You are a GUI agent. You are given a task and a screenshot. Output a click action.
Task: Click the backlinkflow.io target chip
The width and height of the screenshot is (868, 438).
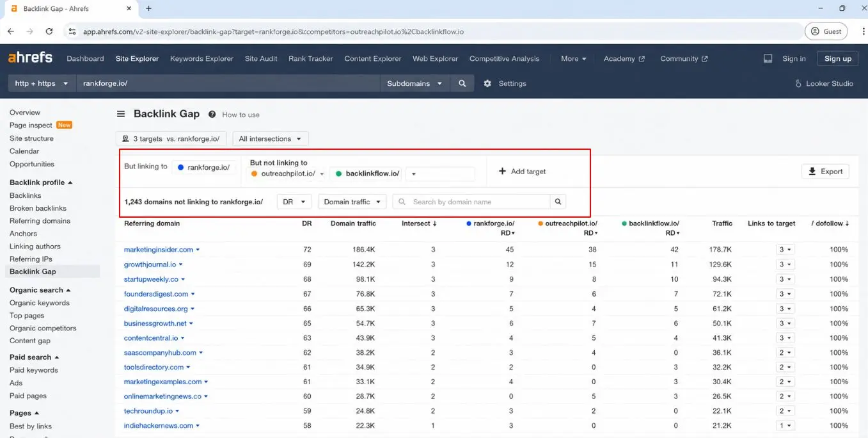[x=367, y=174]
